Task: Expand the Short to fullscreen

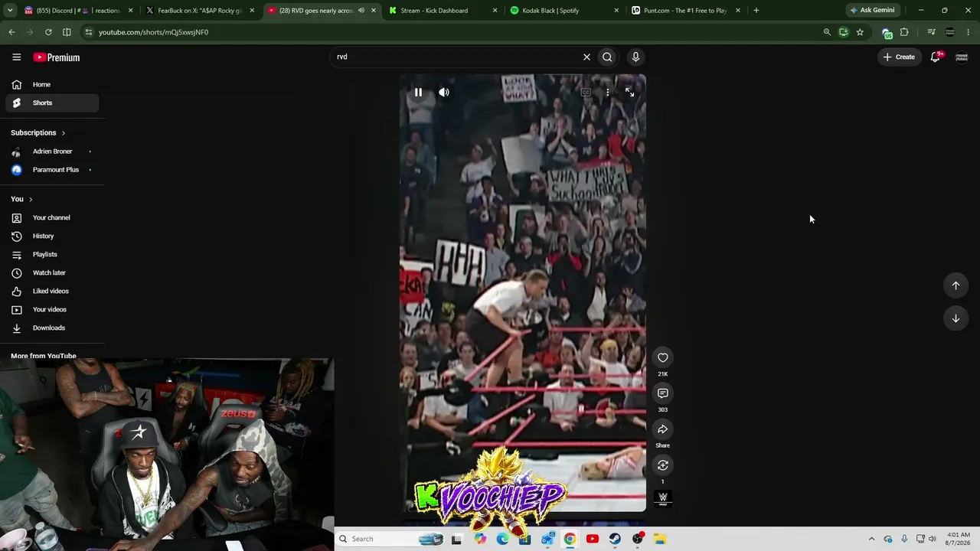Action: point(629,93)
